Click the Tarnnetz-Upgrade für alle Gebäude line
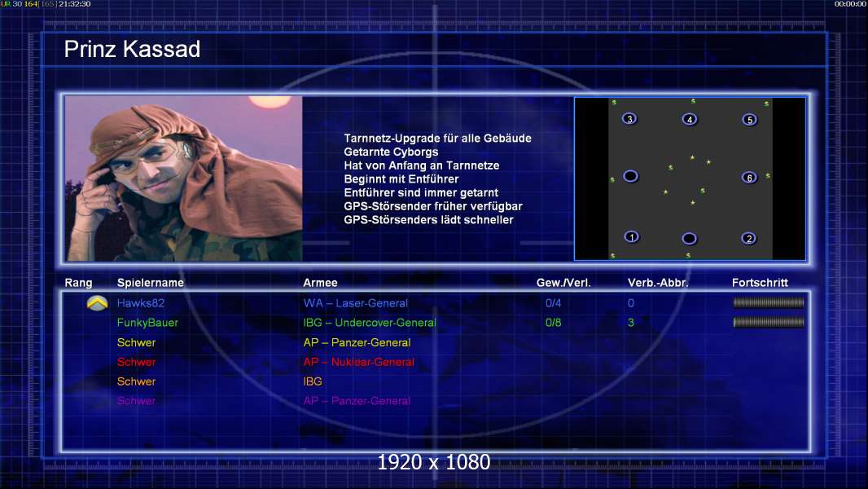This screenshot has height=489, width=868. coord(437,139)
